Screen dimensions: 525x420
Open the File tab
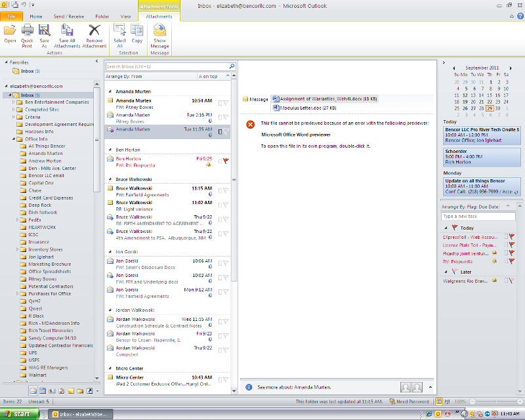pos(11,16)
